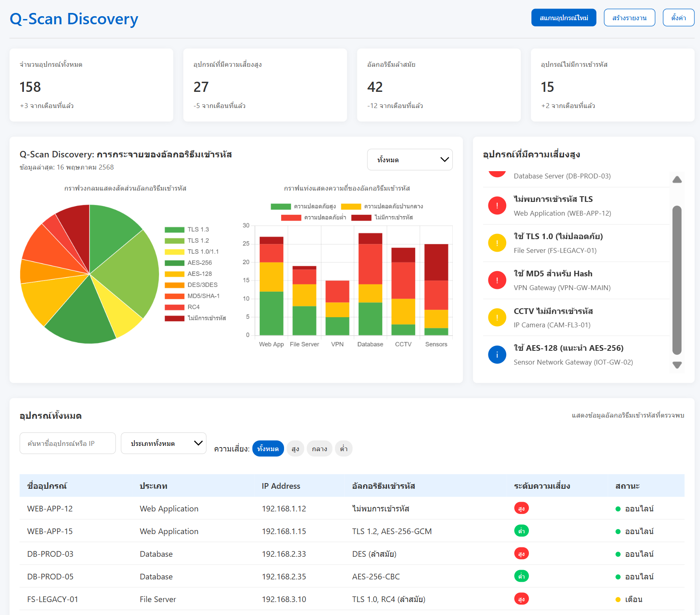Screen dimensions: 700x615
Task: Click yellow warning icon for IP Camera
Action: [x=497, y=317]
